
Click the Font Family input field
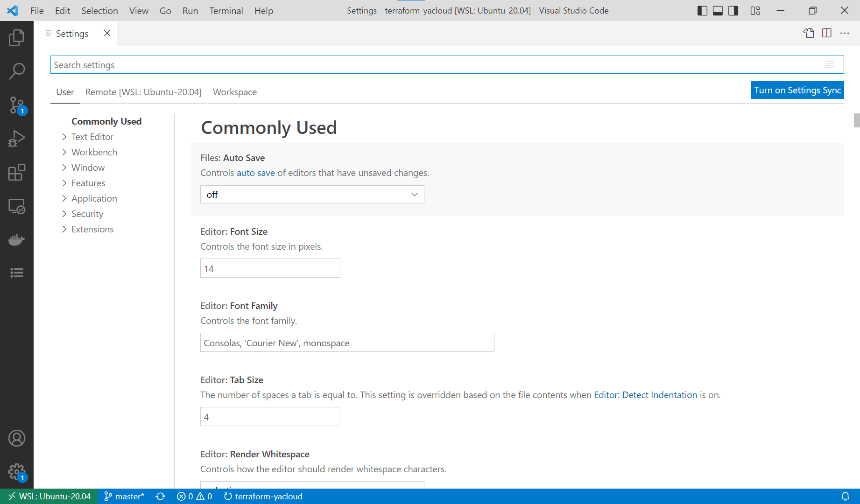347,343
